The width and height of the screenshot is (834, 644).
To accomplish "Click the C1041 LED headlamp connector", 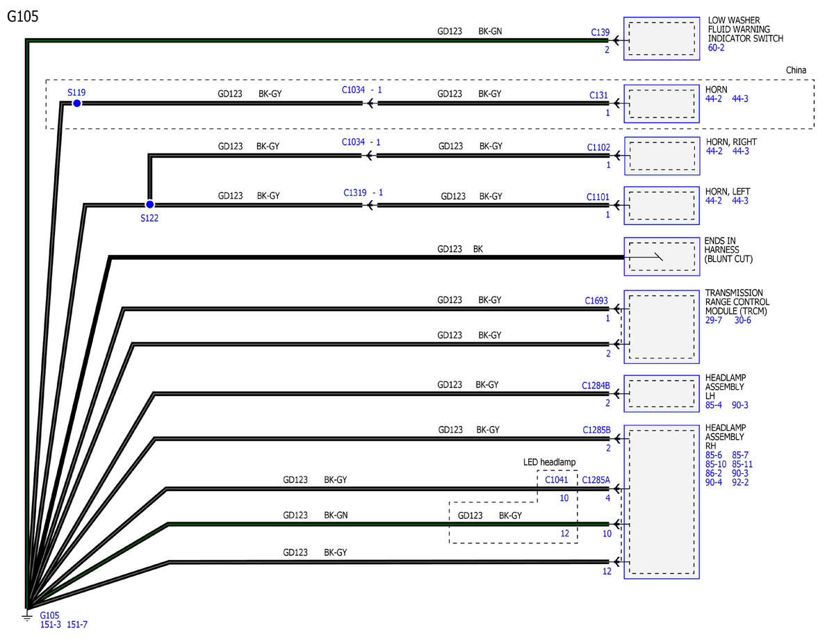I will (x=556, y=479).
